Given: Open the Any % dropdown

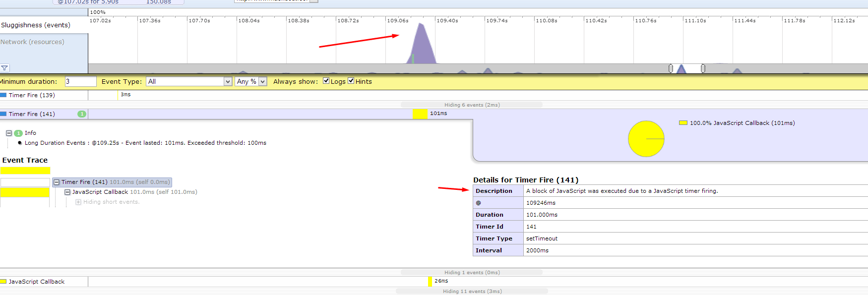Looking at the screenshot, I should (251, 81).
